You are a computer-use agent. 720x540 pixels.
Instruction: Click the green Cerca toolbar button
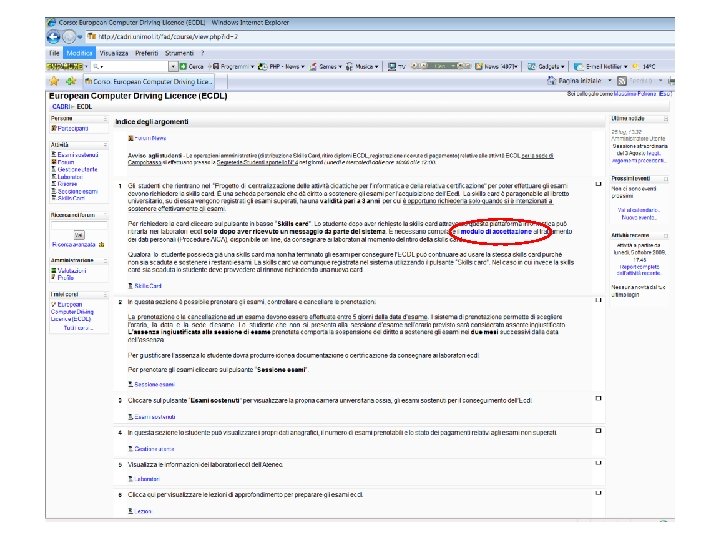(191, 67)
